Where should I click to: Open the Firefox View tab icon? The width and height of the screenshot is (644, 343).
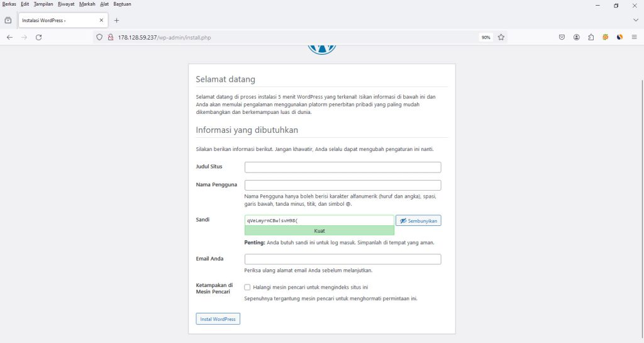coord(8,20)
